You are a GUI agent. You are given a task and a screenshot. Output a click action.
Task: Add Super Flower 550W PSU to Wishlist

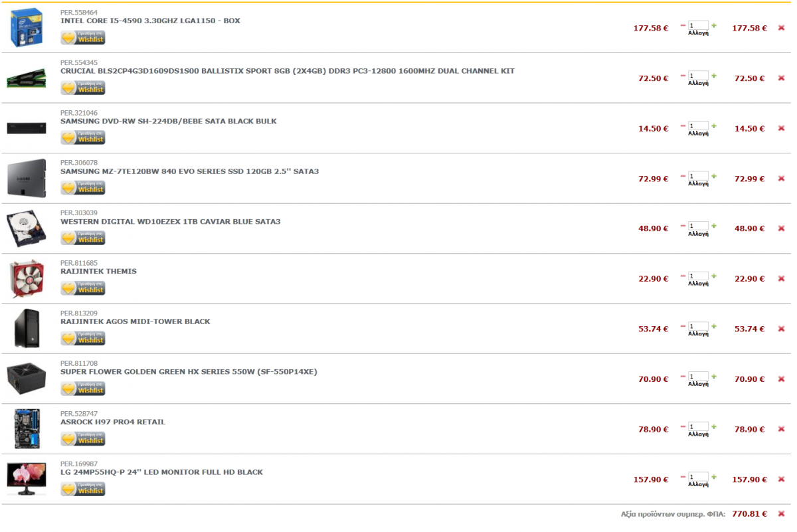83,389
